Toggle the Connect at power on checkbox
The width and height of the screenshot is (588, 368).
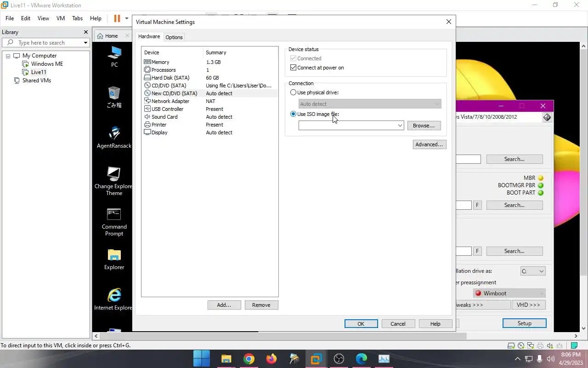(x=294, y=68)
